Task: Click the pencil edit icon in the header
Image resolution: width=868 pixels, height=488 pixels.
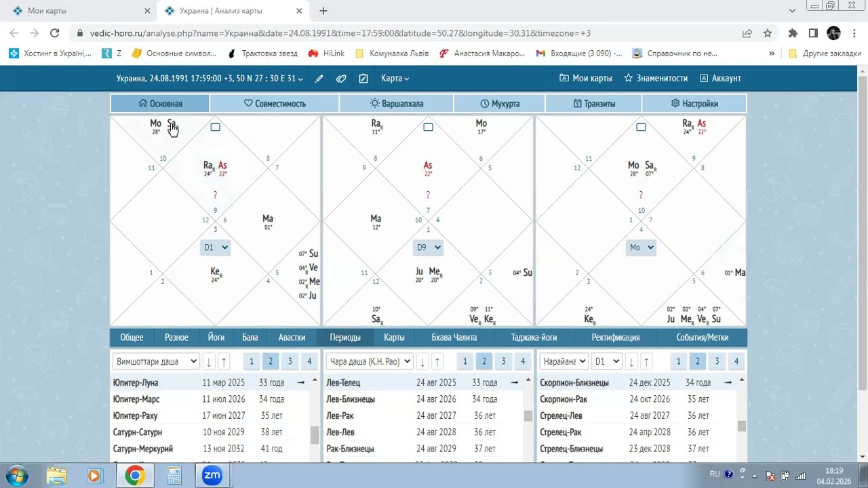Action: (319, 79)
